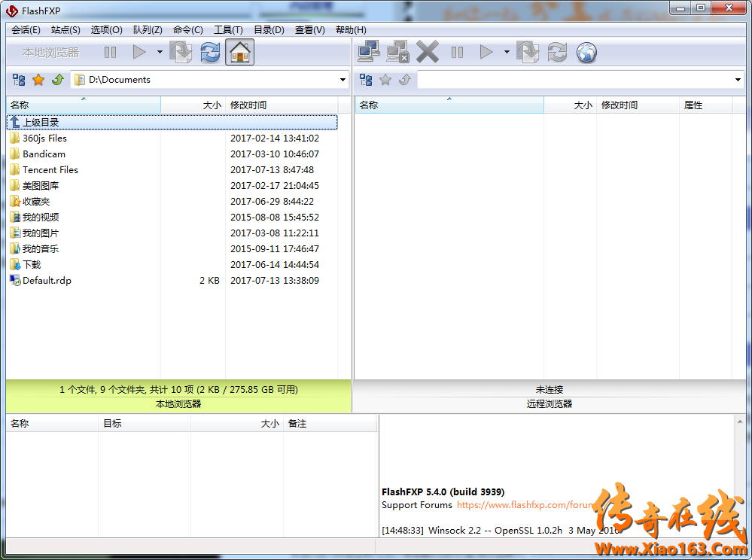
Task: Click queue 目标 column header
Action: (x=145, y=423)
